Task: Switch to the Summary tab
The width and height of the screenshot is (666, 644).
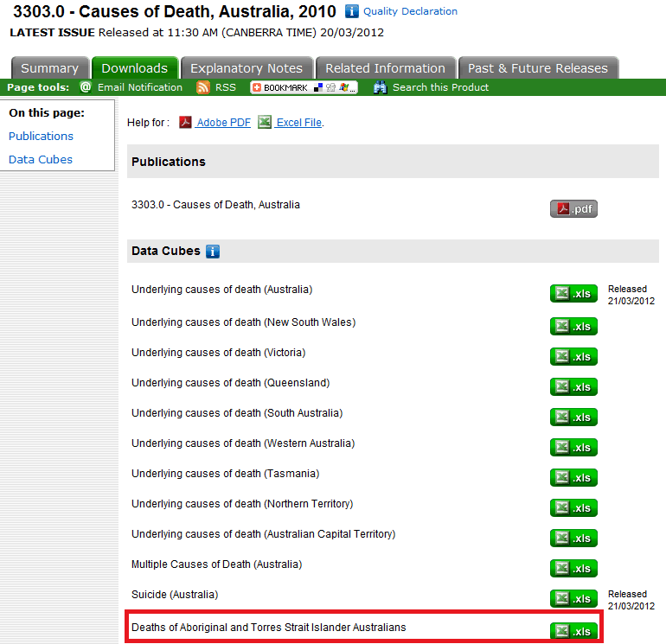Action: (x=49, y=68)
